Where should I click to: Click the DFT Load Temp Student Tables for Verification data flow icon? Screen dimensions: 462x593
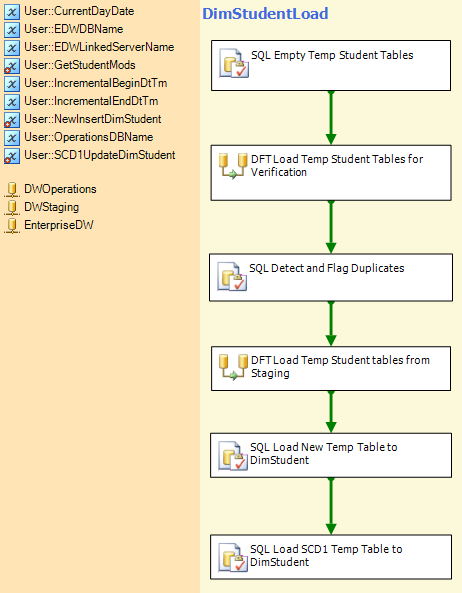tap(233, 166)
